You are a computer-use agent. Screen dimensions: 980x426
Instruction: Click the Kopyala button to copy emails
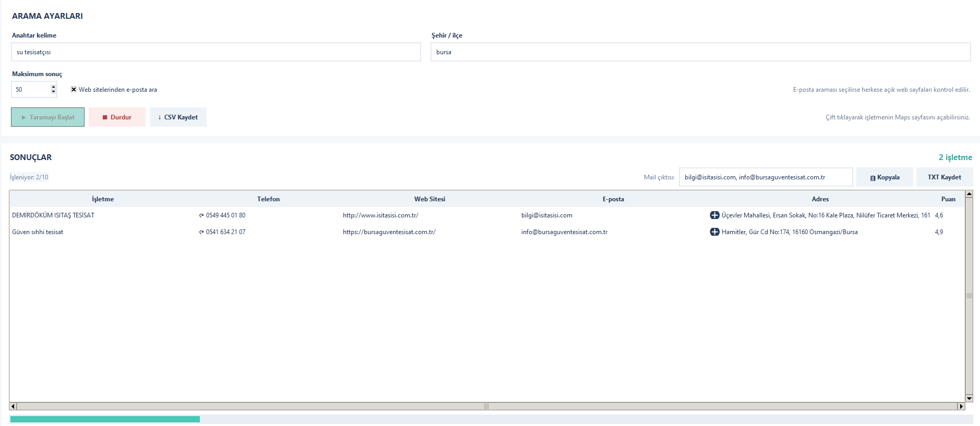tap(885, 177)
